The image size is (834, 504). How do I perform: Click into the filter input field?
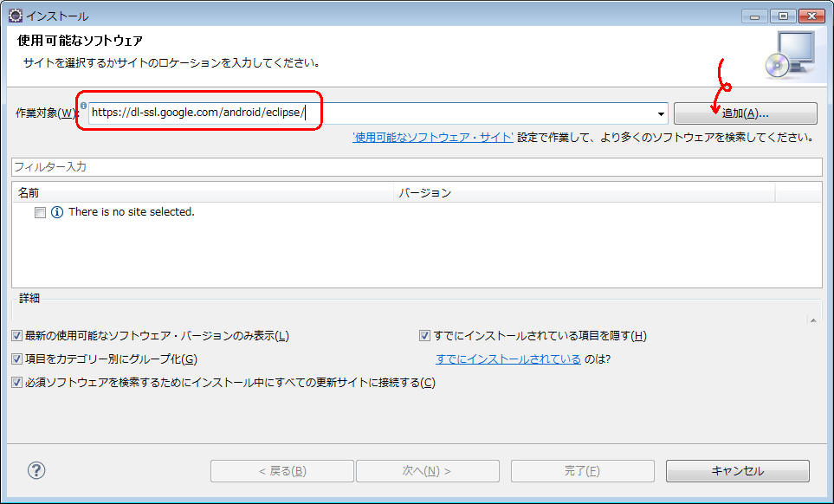tap(416, 166)
